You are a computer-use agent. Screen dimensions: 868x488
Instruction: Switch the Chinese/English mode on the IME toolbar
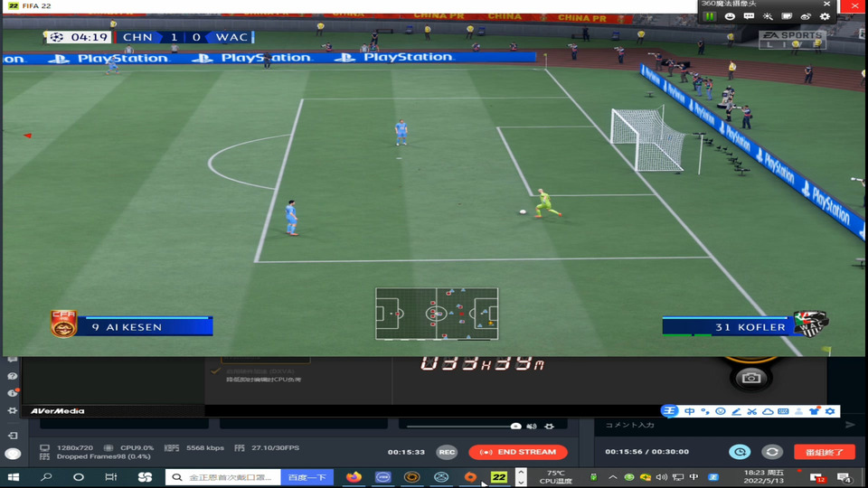(689, 411)
